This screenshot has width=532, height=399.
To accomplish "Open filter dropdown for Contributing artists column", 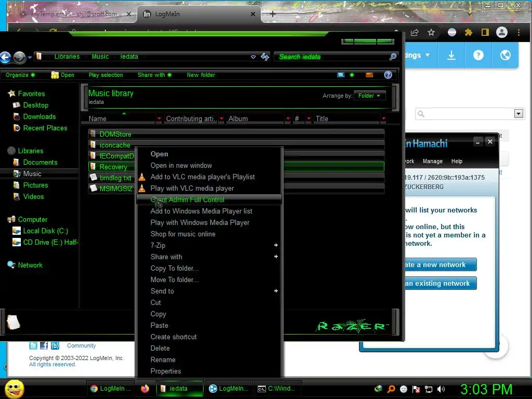I will click(221, 118).
